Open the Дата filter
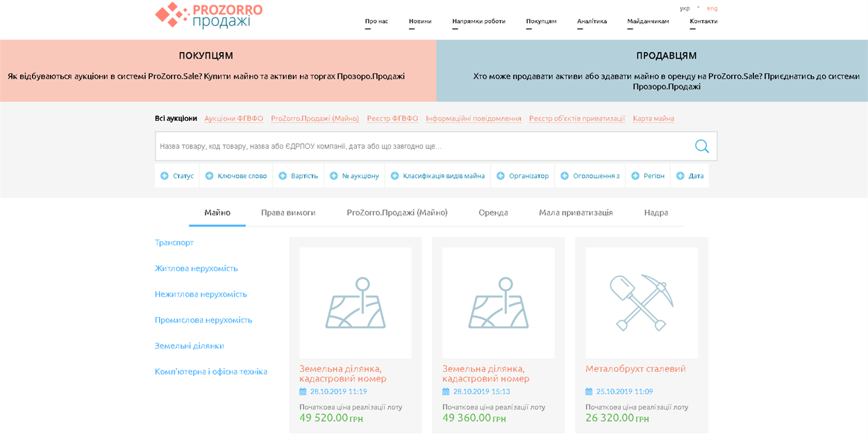Viewport: 868px width, 440px height. [x=690, y=176]
